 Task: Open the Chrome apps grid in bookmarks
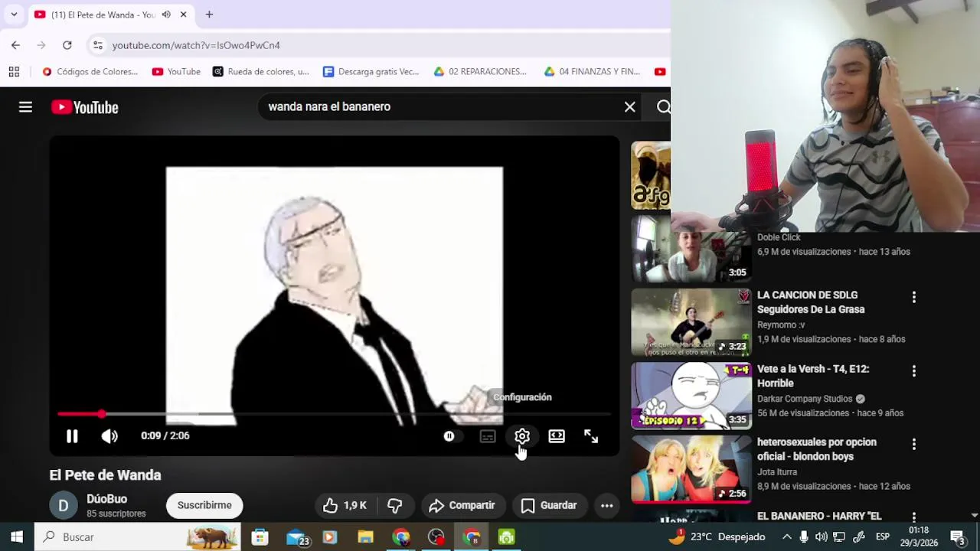[14, 72]
